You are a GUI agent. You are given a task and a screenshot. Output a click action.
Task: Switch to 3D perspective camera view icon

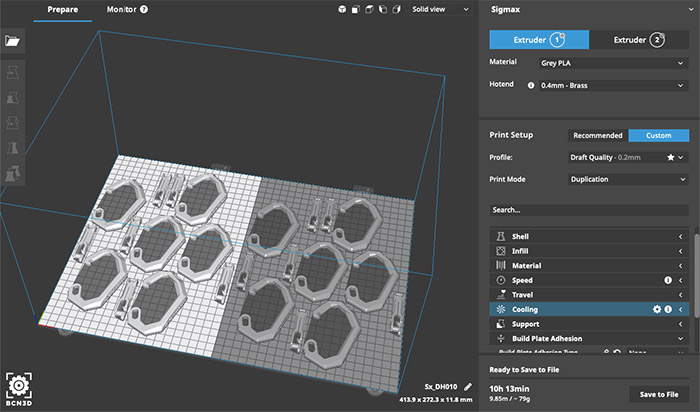(x=342, y=9)
